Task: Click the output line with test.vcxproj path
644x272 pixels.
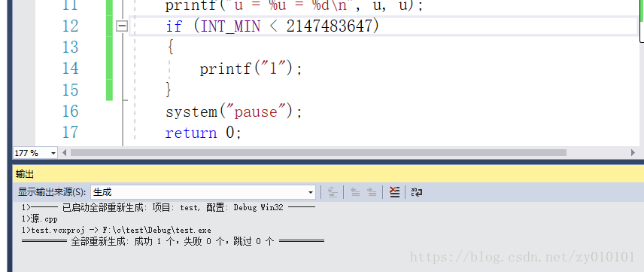Action: (x=116, y=230)
